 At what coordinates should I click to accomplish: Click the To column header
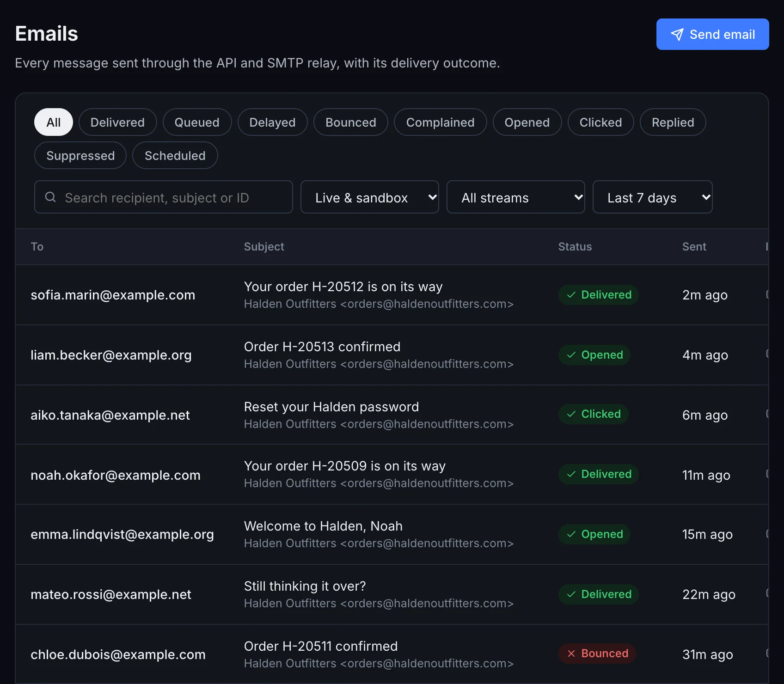pos(37,246)
